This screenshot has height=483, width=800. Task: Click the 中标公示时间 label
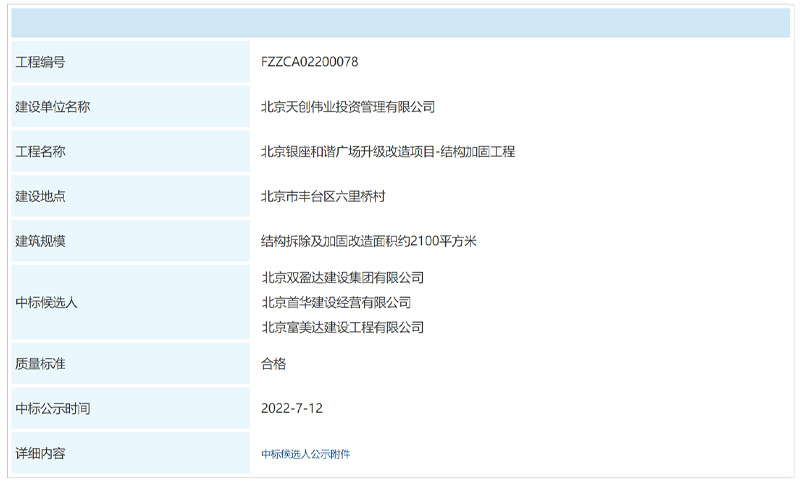pos(53,409)
